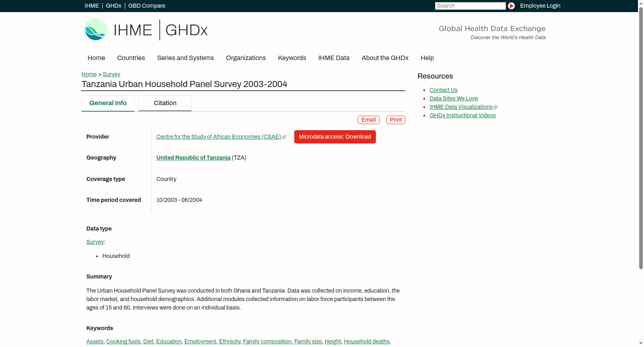Open About the GHDx menu

click(385, 58)
